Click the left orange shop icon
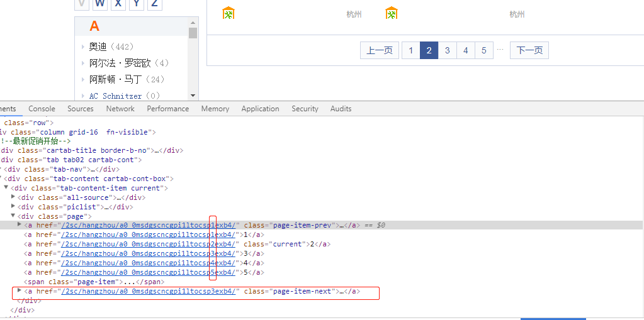The width and height of the screenshot is (644, 320). click(x=229, y=13)
